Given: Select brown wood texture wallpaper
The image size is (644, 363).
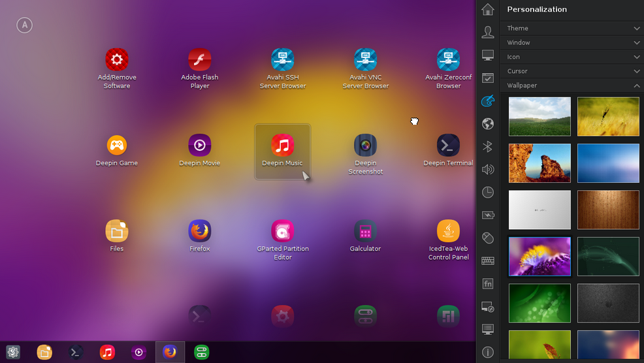Looking at the screenshot, I should (608, 210).
